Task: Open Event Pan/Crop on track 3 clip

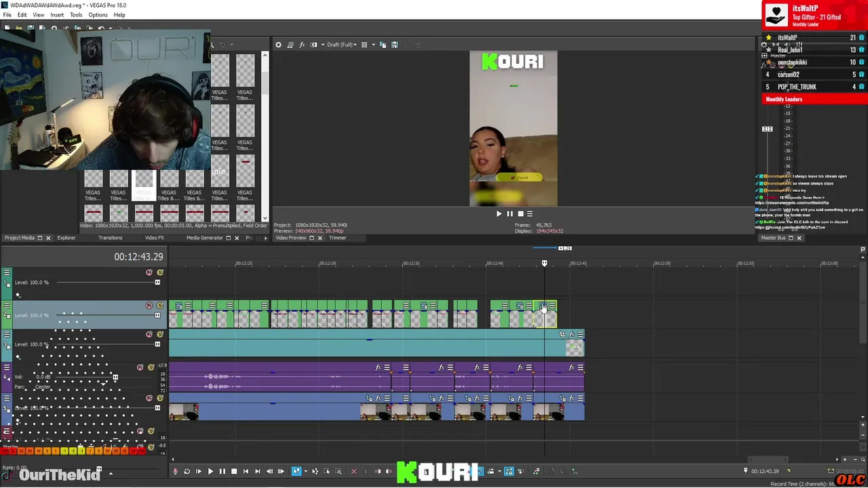Action: (562, 334)
